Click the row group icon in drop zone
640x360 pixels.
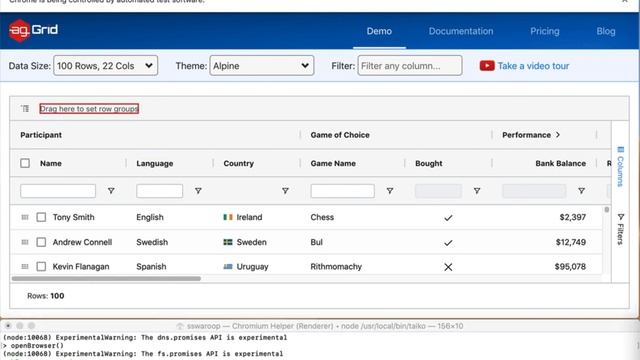(25, 109)
